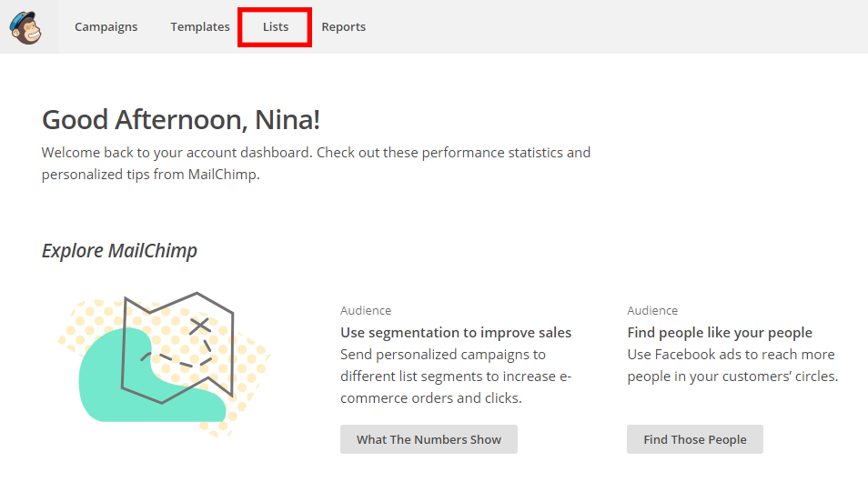The image size is (868, 482).
Task: Click the 'Welcome back to your account dashboard' text
Action: point(316,164)
